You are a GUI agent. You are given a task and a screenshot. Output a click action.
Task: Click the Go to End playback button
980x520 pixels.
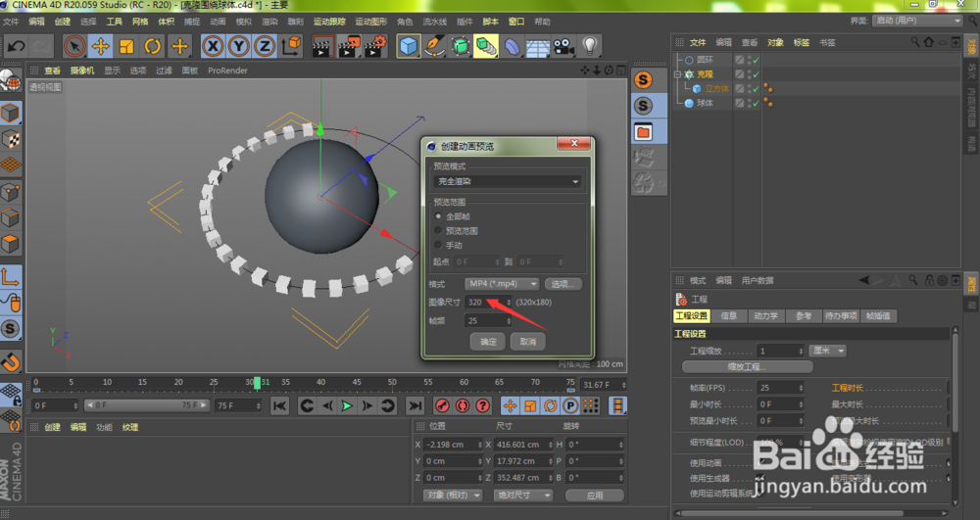(415, 405)
